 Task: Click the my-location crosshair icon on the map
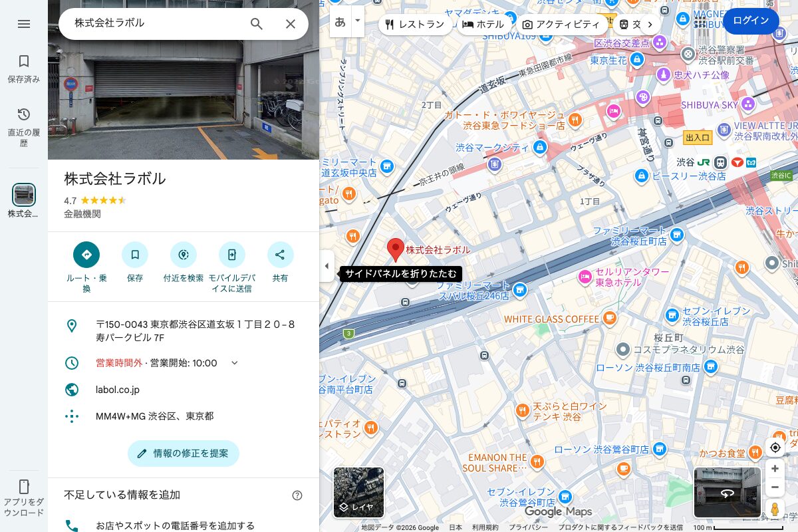pos(775,448)
